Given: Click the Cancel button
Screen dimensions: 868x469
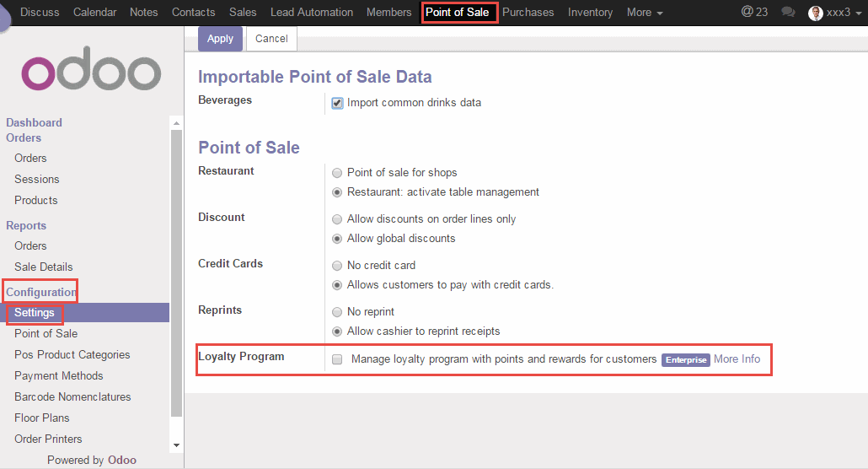Looking at the screenshot, I should [271, 39].
